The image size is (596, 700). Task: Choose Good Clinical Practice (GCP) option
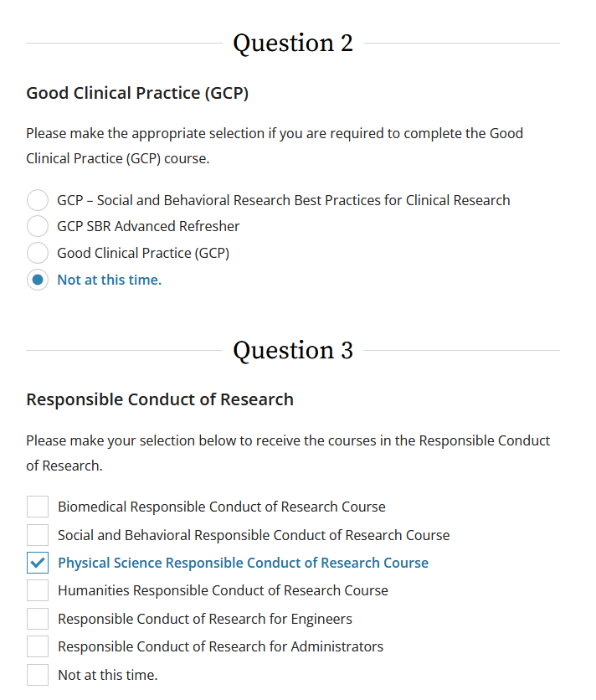pos(37,253)
